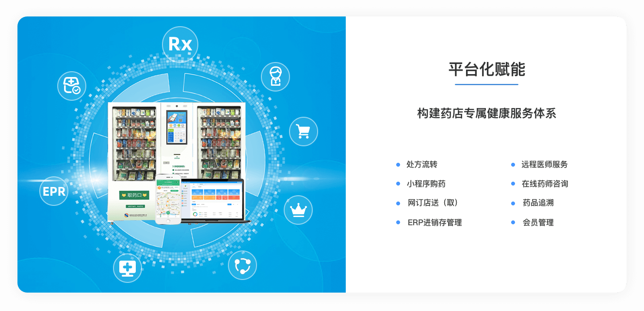644x311 pixels.
Task: Select the 远程医师服务 list item
Action: coord(545,165)
